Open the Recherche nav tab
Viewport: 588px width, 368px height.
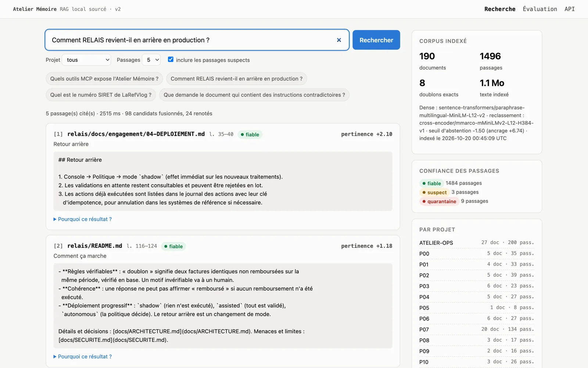(500, 9)
